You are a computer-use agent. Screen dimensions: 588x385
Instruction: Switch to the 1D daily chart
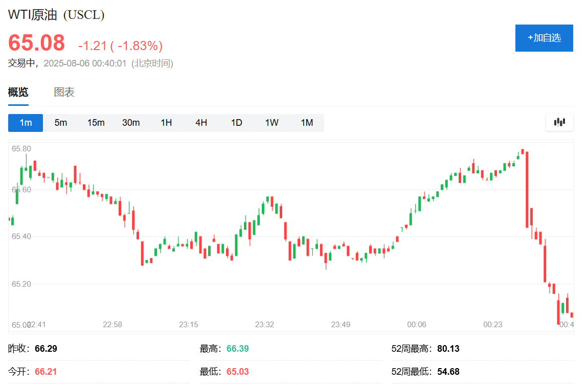click(236, 123)
